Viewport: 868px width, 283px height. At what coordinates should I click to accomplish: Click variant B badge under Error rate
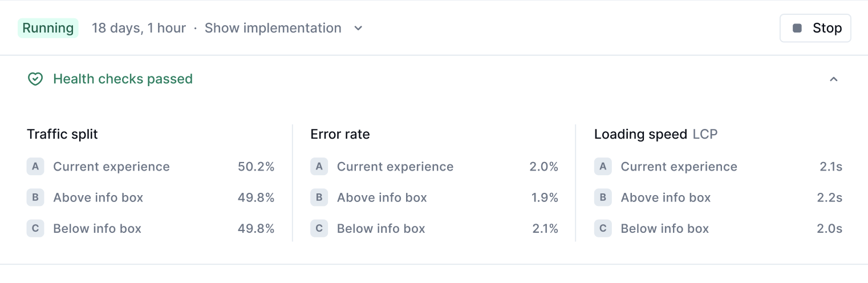coord(319,197)
